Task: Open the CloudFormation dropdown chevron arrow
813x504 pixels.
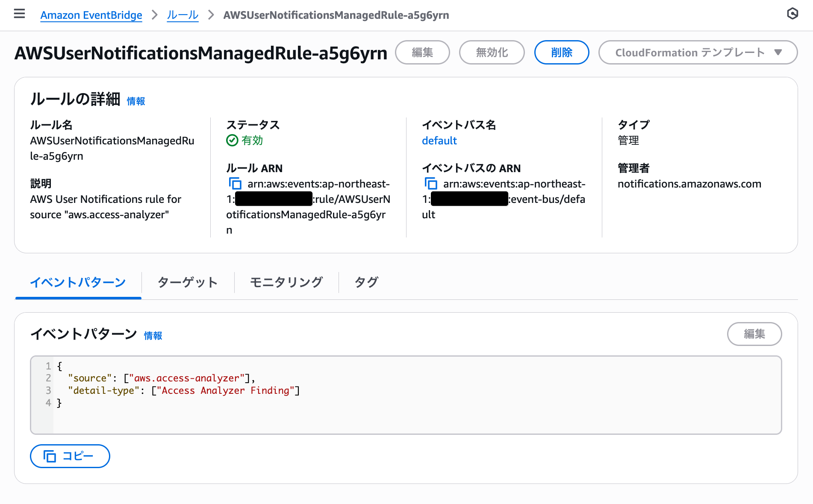Action: tap(779, 53)
